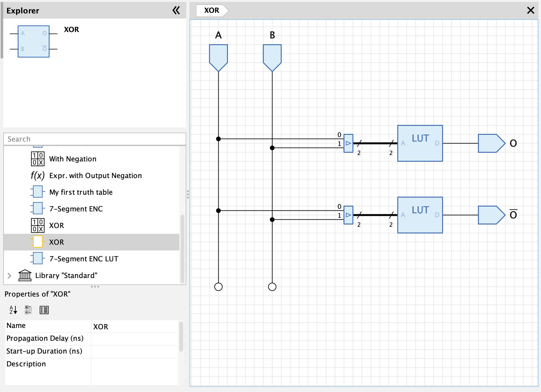541x392 pixels.
Task: Click the Start-up Duration (ns) label
Action: tap(44, 351)
